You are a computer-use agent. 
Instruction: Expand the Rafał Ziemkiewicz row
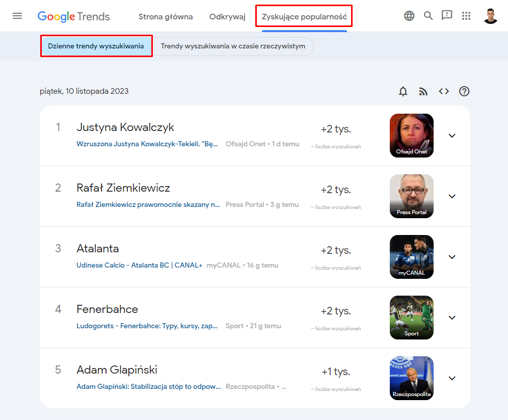(x=452, y=196)
